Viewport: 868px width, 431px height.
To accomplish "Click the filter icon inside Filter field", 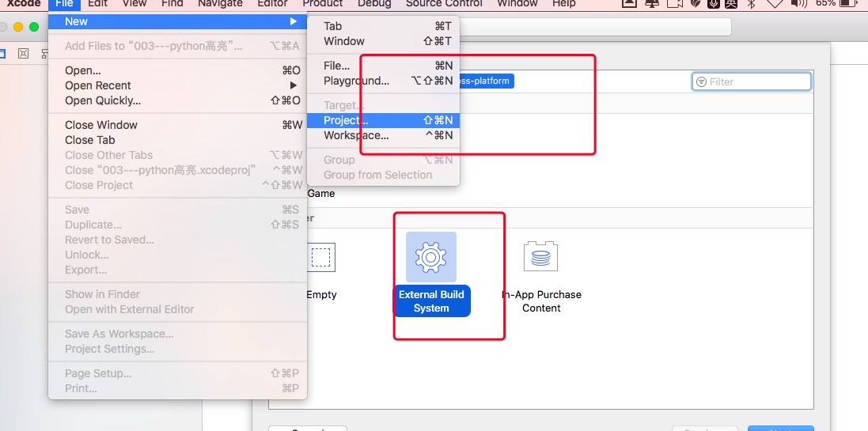I will tap(701, 81).
